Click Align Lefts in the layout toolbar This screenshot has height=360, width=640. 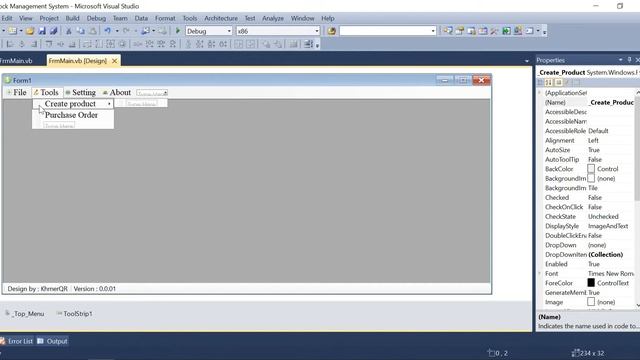point(10,44)
